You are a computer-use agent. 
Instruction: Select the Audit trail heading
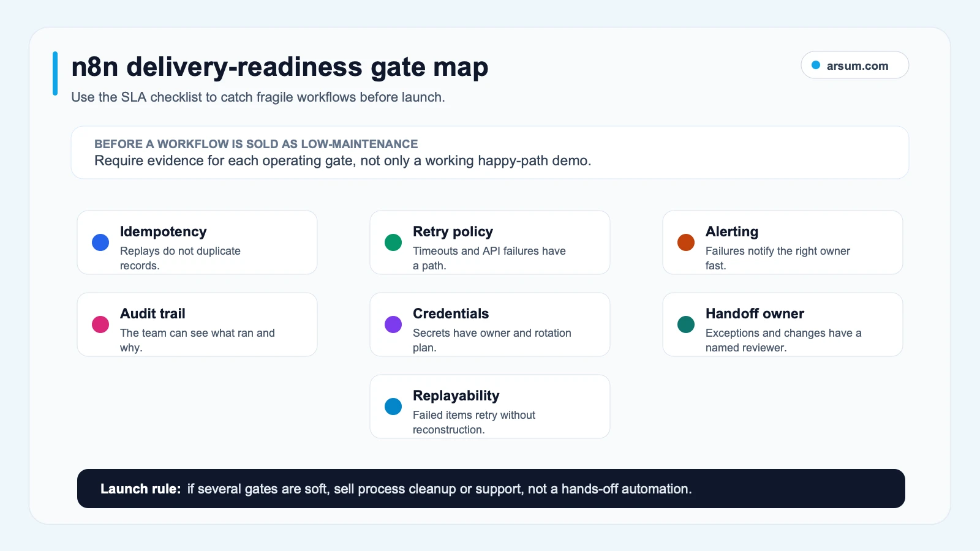(153, 313)
